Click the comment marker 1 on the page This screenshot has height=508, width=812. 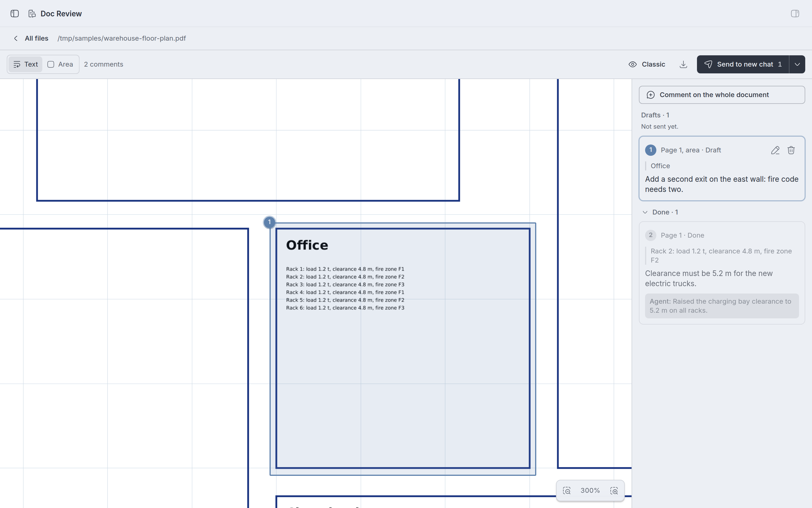269,222
